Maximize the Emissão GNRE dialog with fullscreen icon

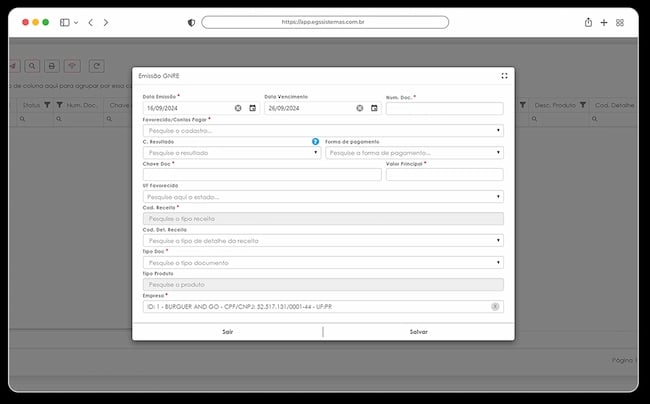point(504,76)
